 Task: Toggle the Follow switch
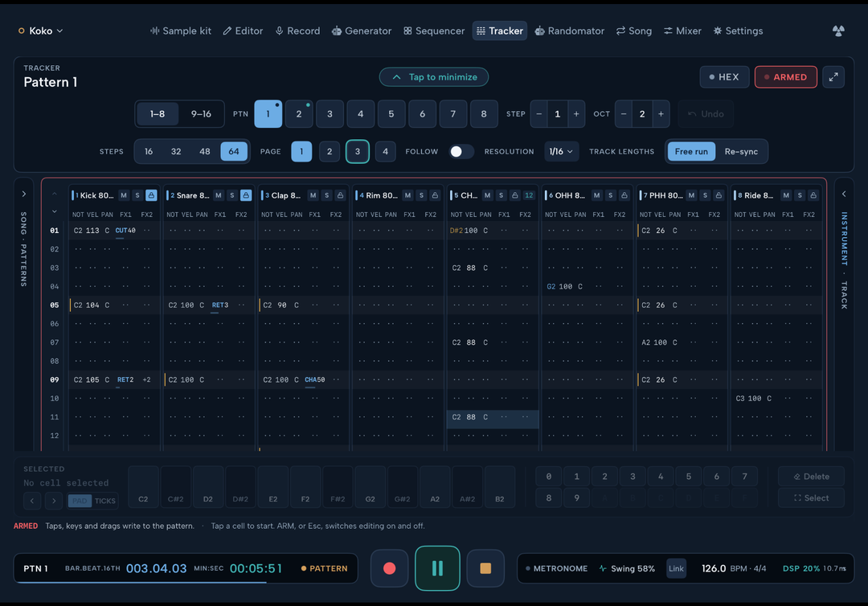click(x=461, y=152)
